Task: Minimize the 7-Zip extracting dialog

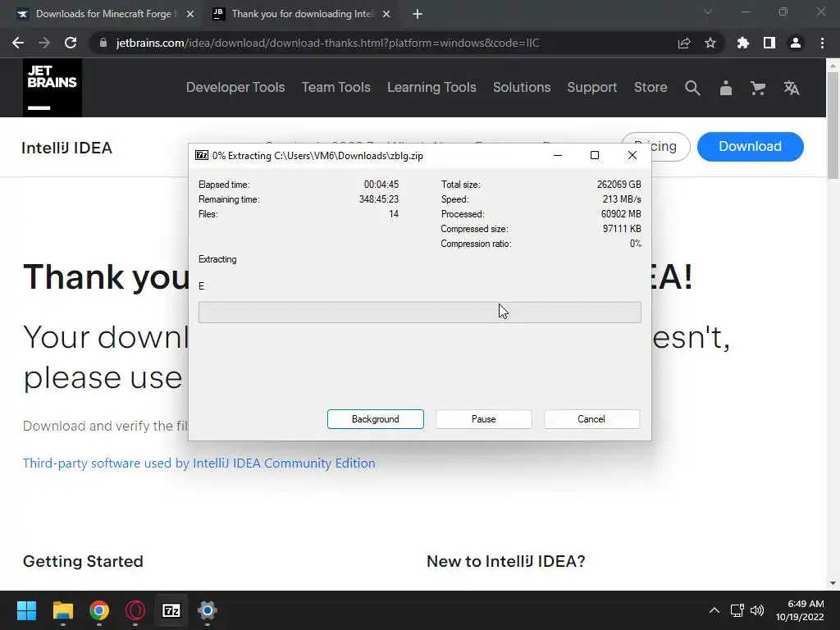Action: (x=558, y=155)
